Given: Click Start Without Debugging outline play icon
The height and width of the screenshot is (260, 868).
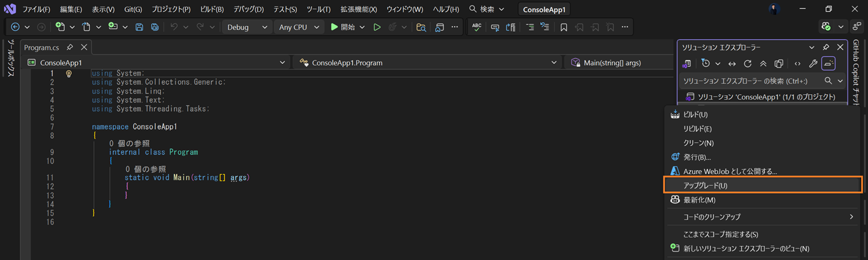Looking at the screenshot, I should pos(377,27).
